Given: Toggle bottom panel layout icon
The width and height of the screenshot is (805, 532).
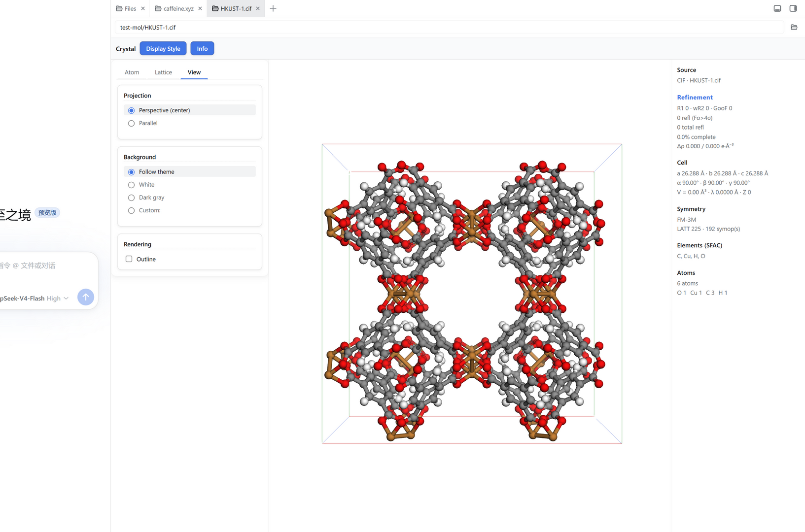Looking at the screenshot, I should coord(777,8).
